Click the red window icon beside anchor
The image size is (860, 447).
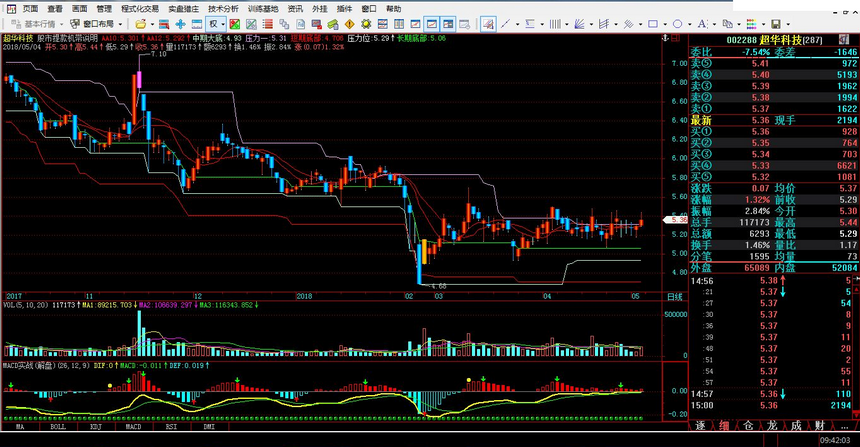(676, 38)
